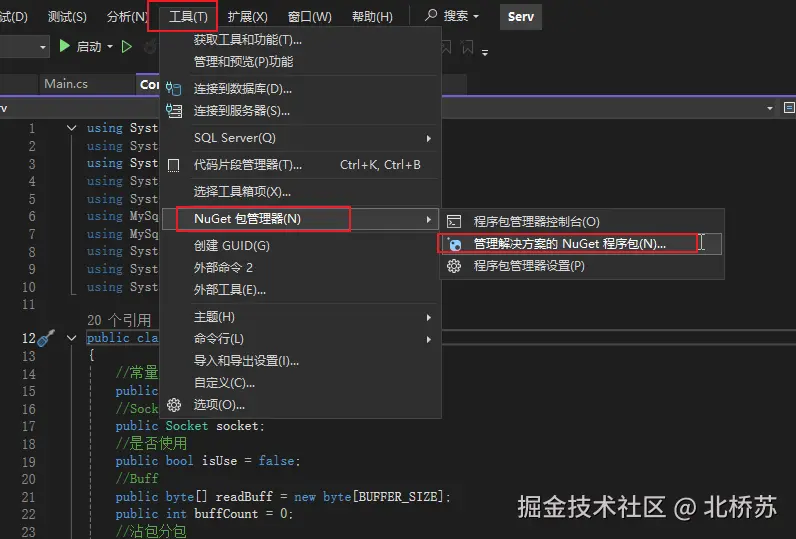Open the 测试(S) menu
The width and height of the screenshot is (796, 539).
(x=67, y=17)
